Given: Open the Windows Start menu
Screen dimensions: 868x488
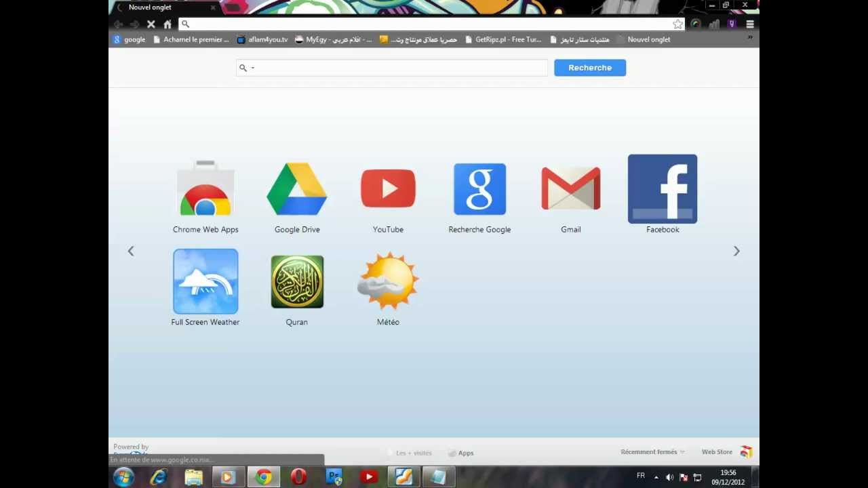Looking at the screenshot, I should click(x=123, y=477).
